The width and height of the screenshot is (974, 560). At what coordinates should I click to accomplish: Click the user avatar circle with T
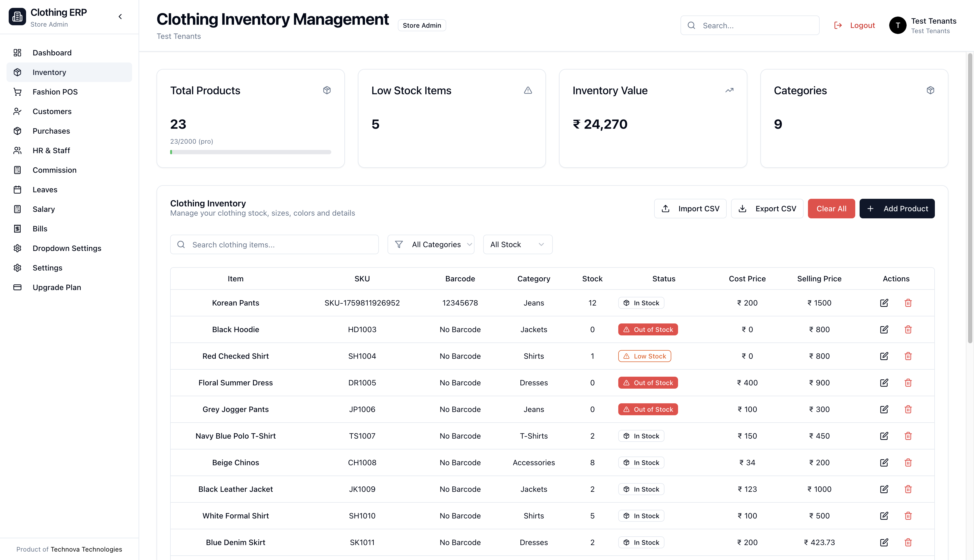pyautogui.click(x=897, y=25)
